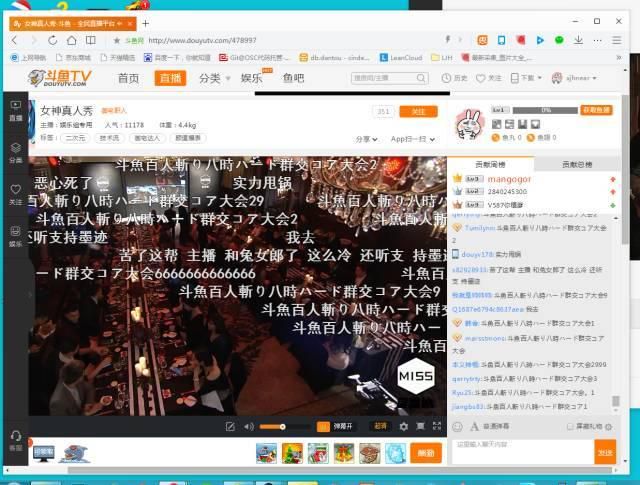Bookmark this page with the star icon
Viewport: 640px width, 485px height.
click(x=117, y=40)
